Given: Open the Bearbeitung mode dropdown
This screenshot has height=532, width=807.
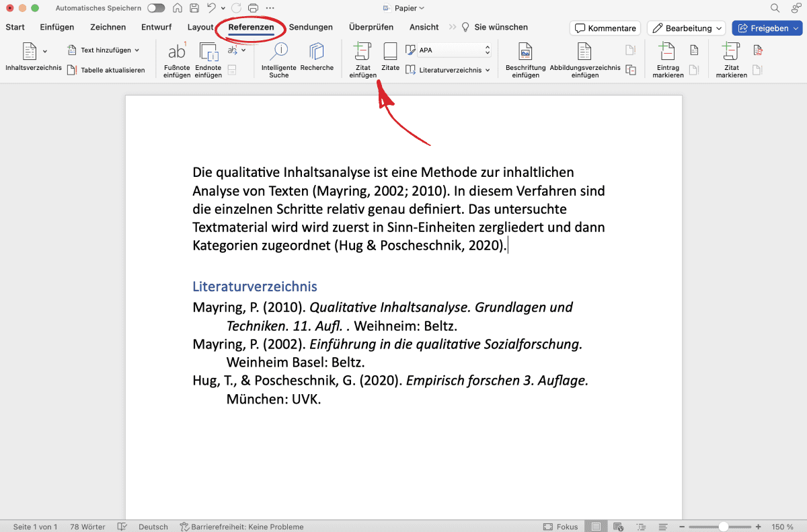Looking at the screenshot, I should pyautogui.click(x=685, y=28).
